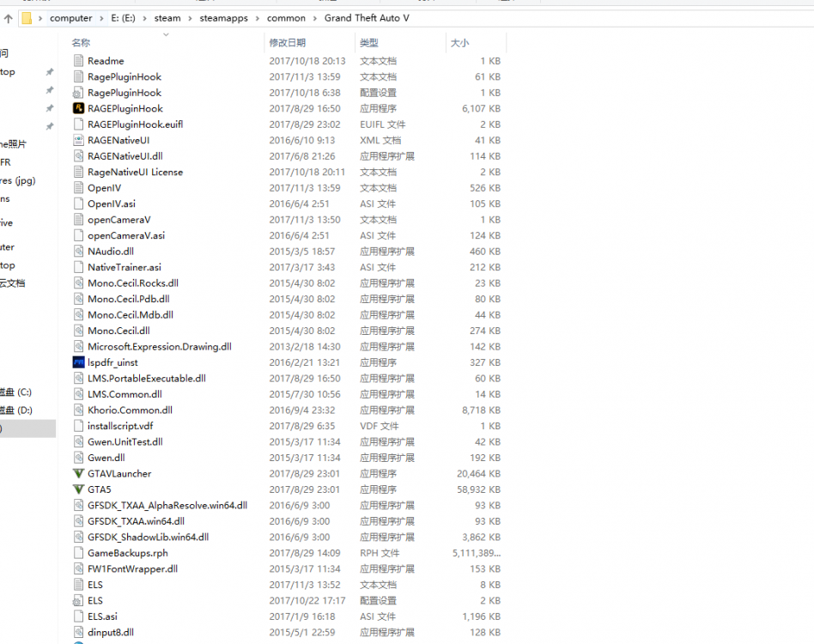Select the 云文档 navigation pane item
Image resolution: width=814 pixels, height=644 pixels.
pos(13,283)
